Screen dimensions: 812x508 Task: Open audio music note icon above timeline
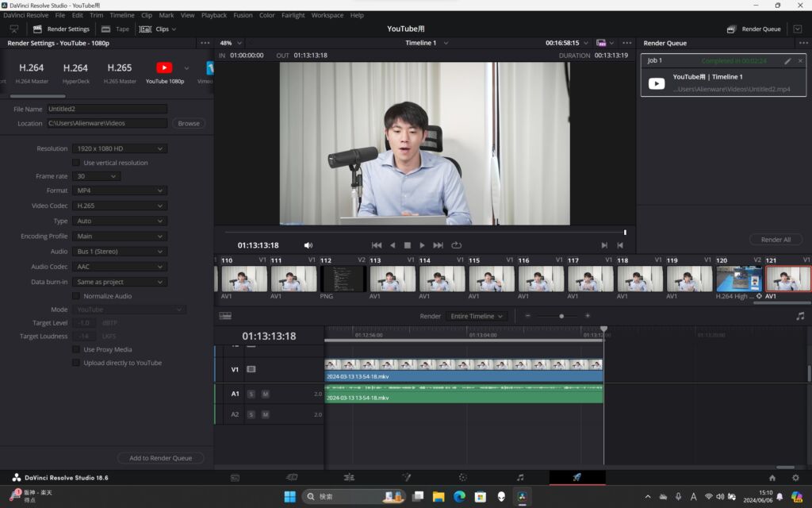800,316
